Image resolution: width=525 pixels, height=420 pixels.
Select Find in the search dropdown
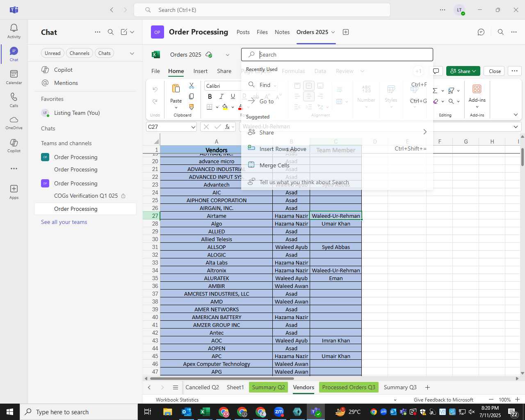tap(265, 85)
